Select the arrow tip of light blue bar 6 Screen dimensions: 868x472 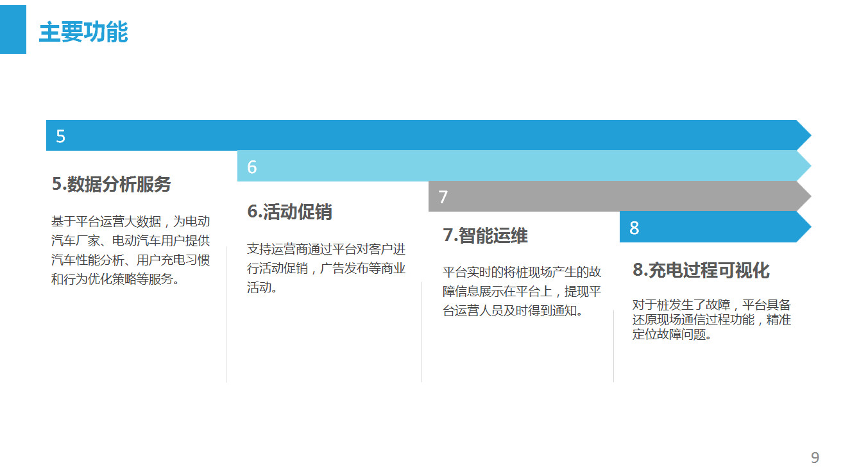pyautogui.click(x=803, y=166)
